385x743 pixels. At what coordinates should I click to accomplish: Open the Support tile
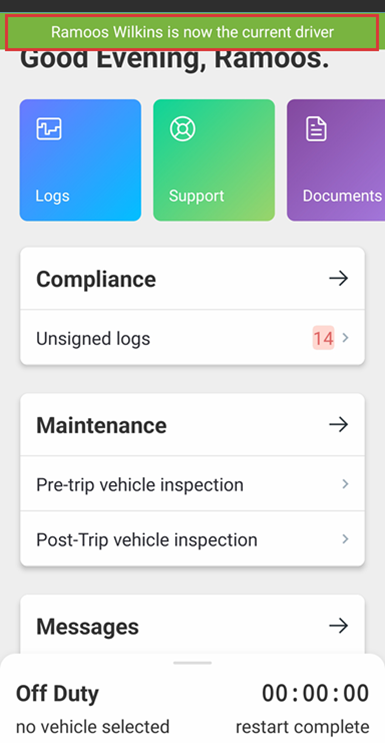pos(214,160)
